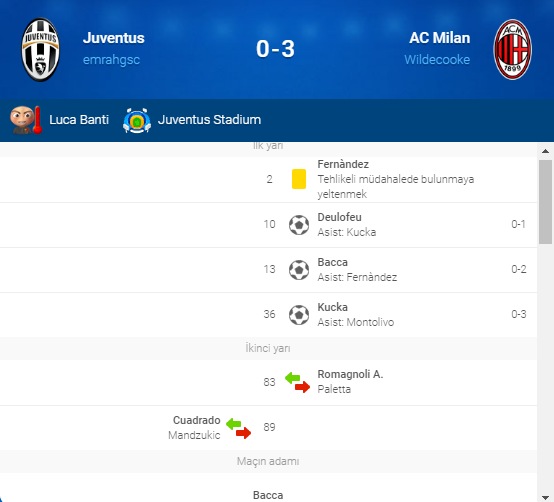Click the Romagnoli A. substitution arrows icon

pyautogui.click(x=297, y=382)
